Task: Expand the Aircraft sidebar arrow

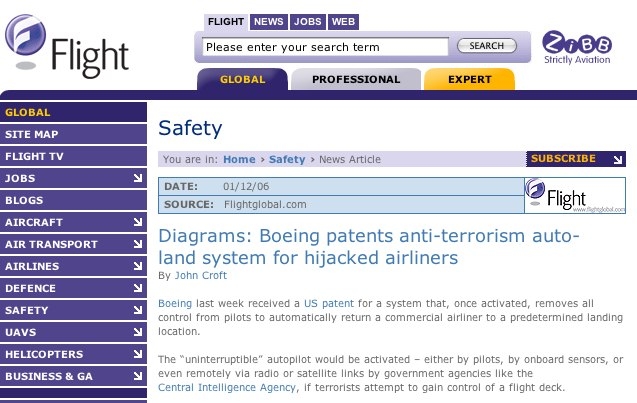Action: click(x=138, y=222)
